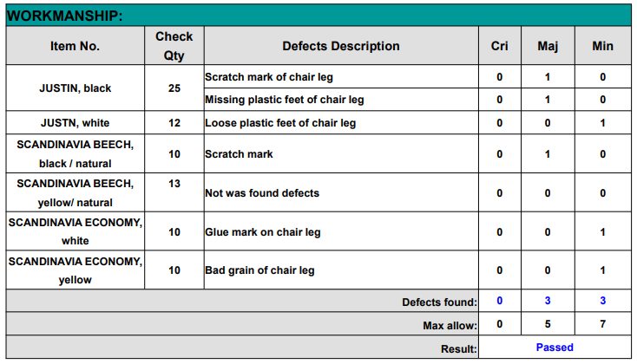The height and width of the screenshot is (364, 637).
Task: Select the Maj column header
Action: click(548, 46)
